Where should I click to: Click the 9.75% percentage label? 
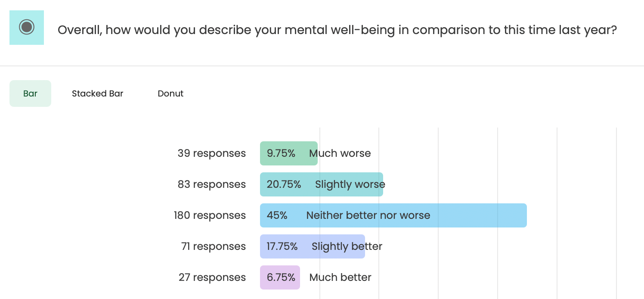tap(281, 153)
